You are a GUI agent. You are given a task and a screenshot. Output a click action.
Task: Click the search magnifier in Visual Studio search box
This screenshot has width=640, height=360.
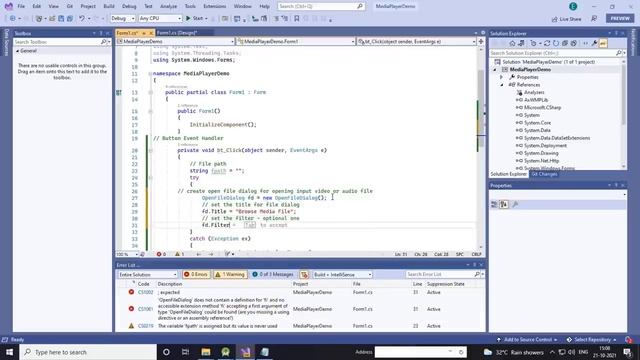(360, 7)
